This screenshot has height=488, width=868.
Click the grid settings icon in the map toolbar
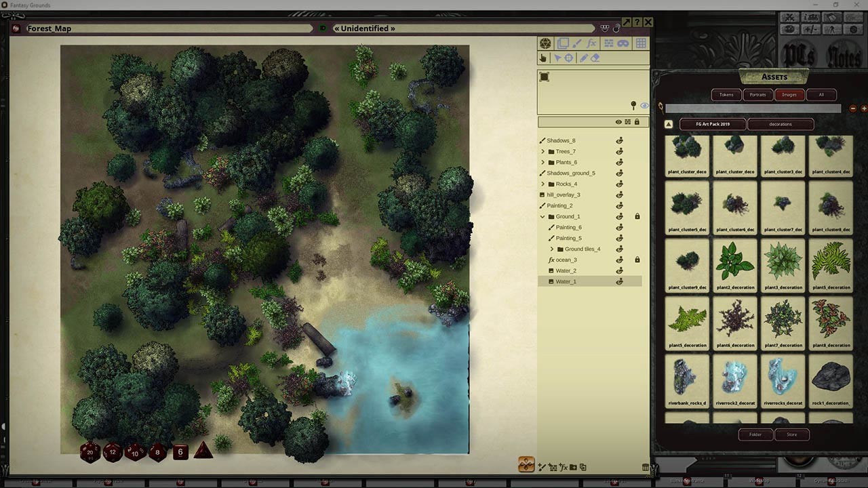(642, 43)
